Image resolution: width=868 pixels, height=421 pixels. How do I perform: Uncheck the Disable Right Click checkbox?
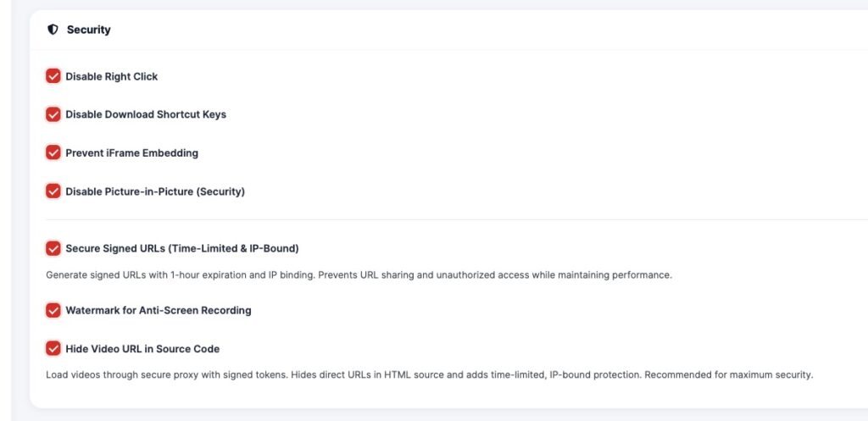click(x=53, y=76)
